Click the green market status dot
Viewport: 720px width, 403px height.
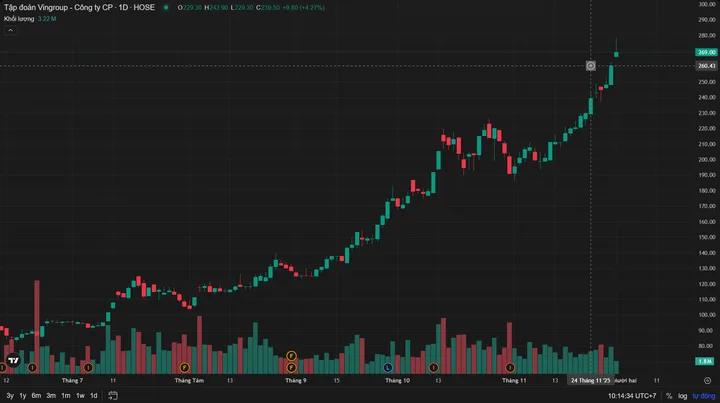166,7
